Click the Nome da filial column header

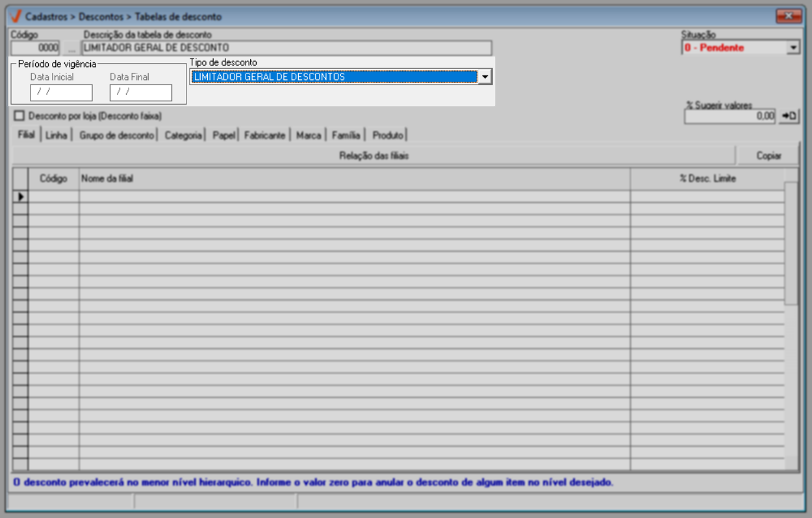(x=355, y=179)
